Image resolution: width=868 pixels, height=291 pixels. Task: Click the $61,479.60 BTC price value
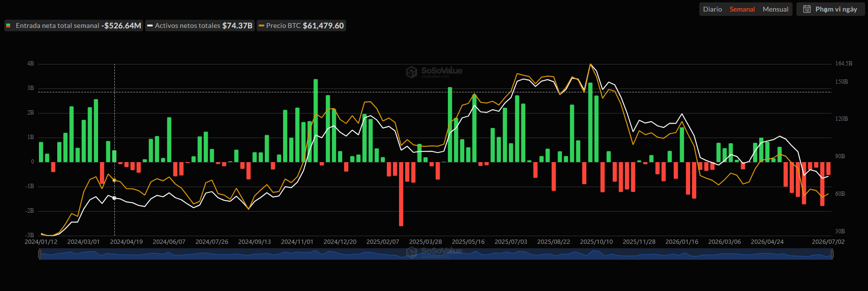coord(323,25)
